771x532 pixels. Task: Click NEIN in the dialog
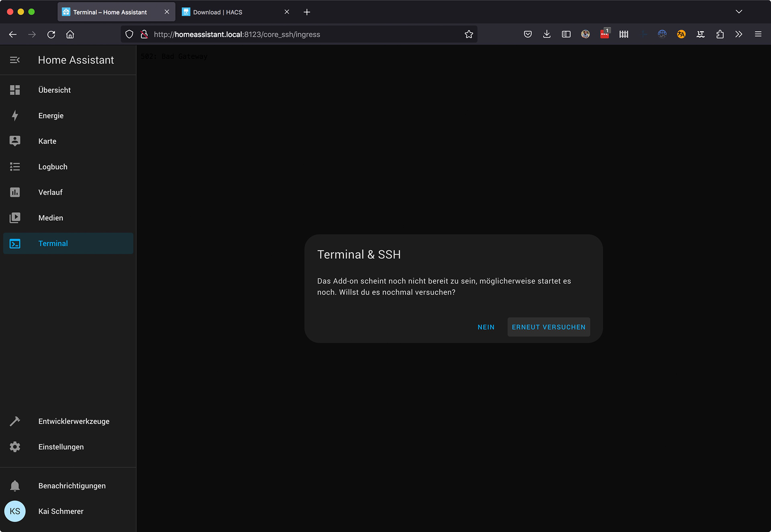point(486,327)
